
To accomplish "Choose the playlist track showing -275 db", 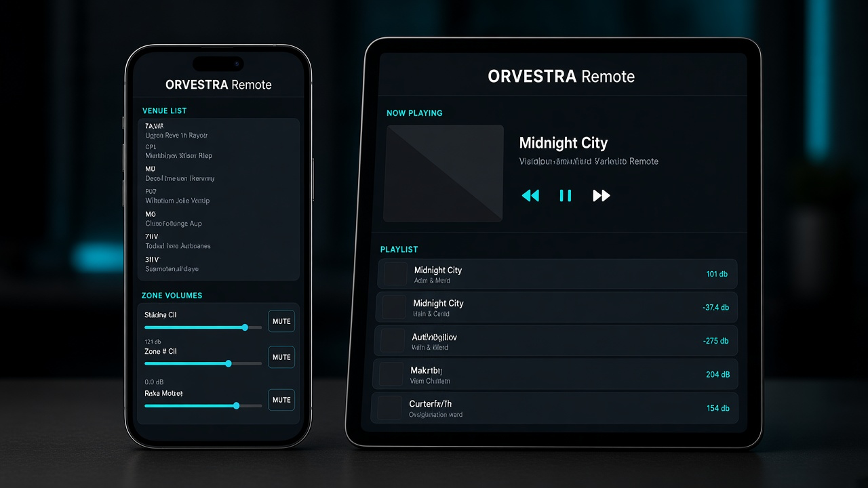I will [x=556, y=340].
